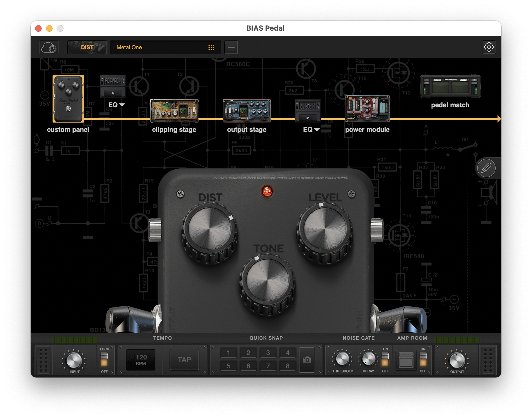The height and width of the screenshot is (418, 532).
Task: Open the Metal One preset dropdown
Action: (165, 48)
